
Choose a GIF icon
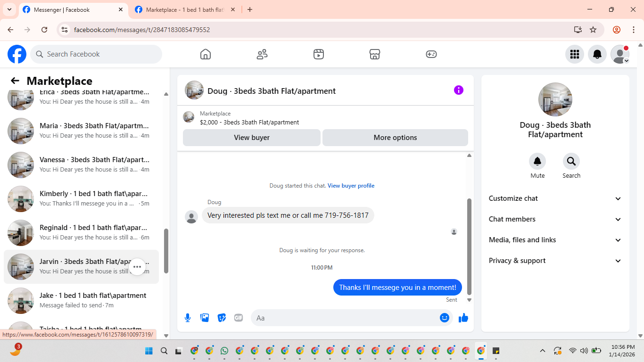239,318
